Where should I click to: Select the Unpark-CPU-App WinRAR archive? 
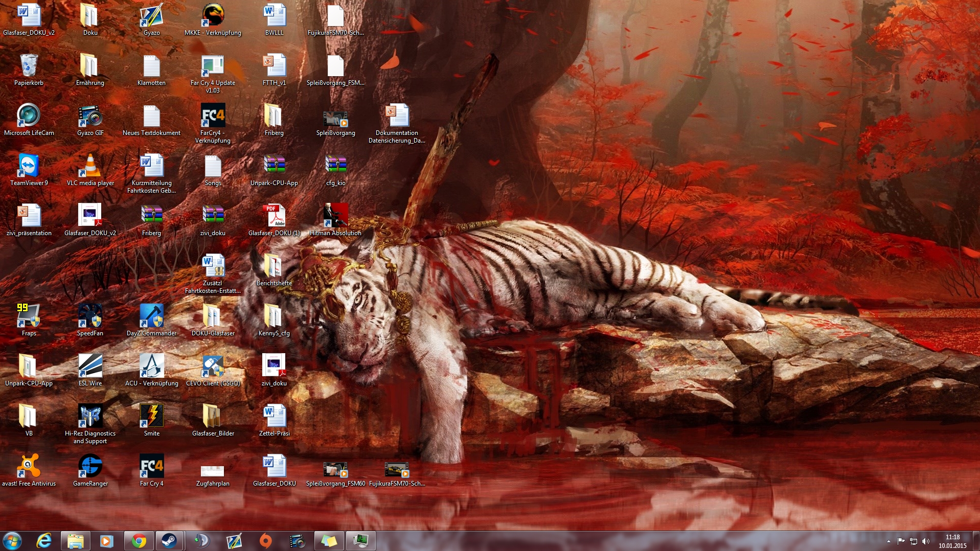coord(274,169)
